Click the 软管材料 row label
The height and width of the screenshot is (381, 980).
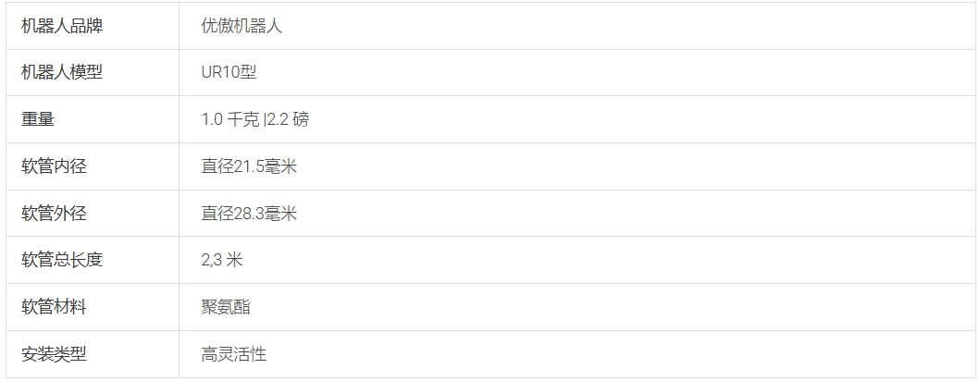pos(54,307)
